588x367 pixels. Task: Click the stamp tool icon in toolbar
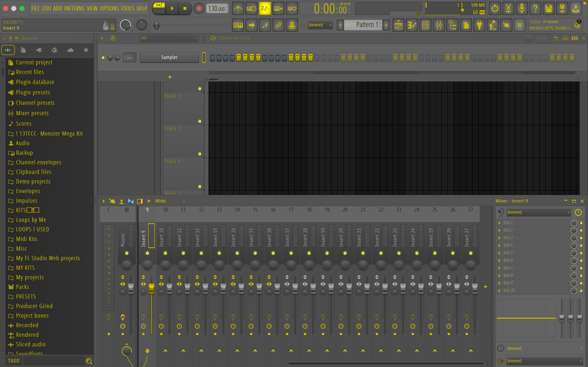point(292,25)
